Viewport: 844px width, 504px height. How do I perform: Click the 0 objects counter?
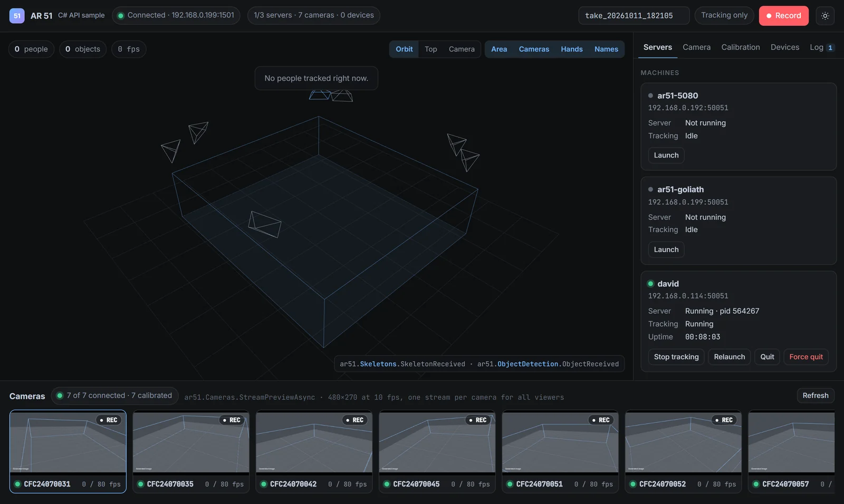(83, 49)
